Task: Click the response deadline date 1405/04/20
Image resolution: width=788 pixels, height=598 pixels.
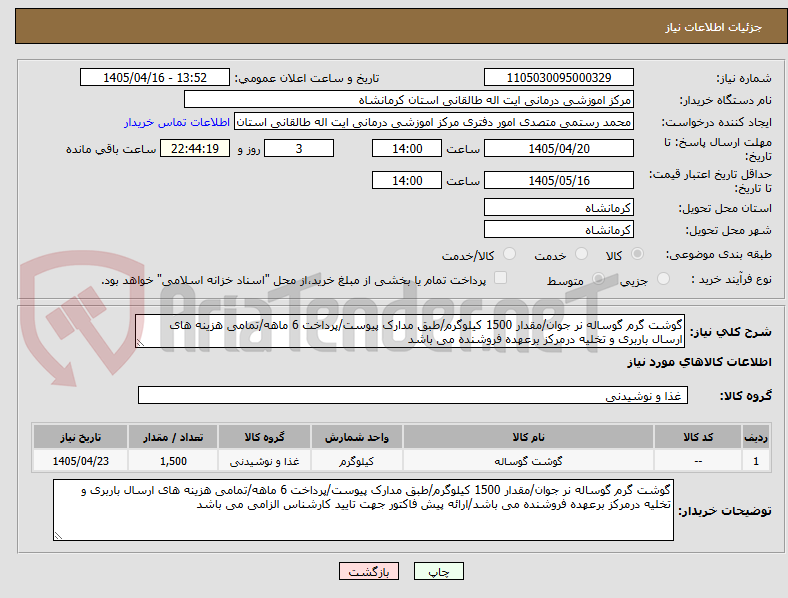Action: pos(559,148)
